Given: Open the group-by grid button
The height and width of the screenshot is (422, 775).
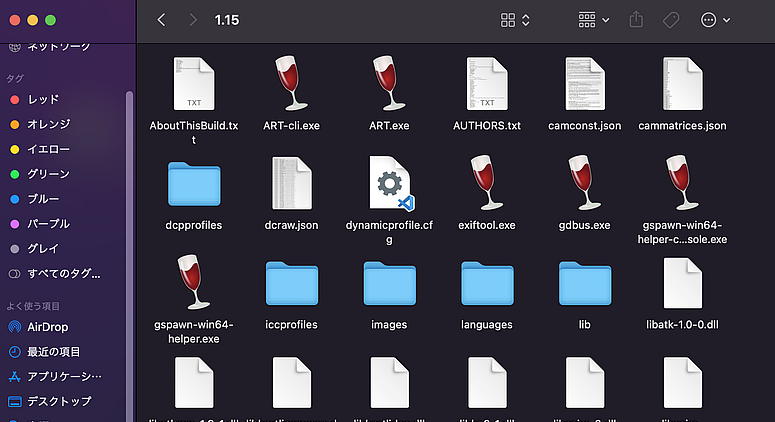Looking at the screenshot, I should pos(587,20).
